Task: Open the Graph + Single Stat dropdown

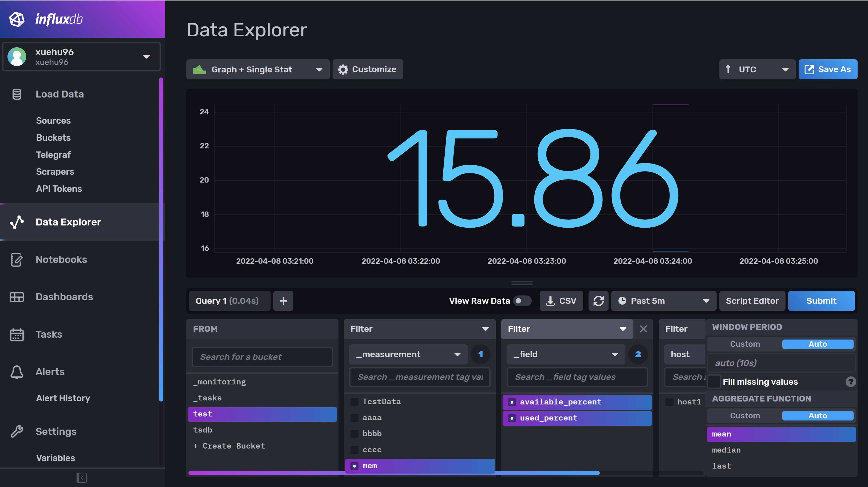Action: (258, 69)
